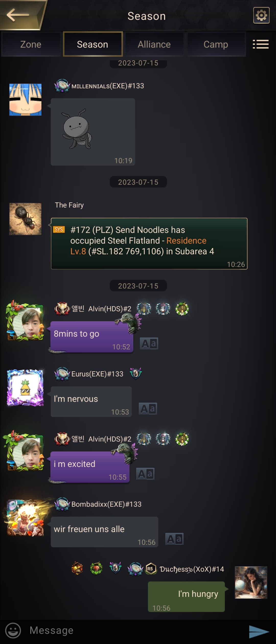This screenshot has height=644, width=276.
Task: Send message with the arrow icon
Action: point(259,631)
